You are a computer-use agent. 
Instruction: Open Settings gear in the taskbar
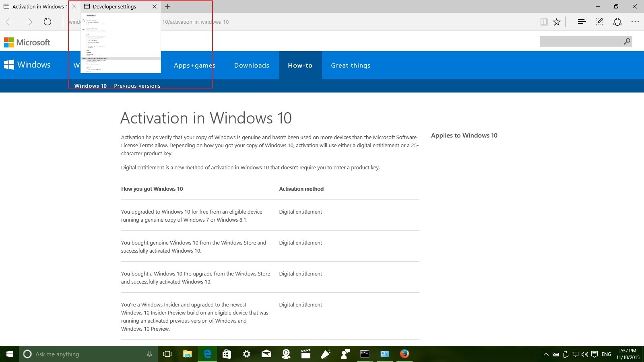tap(247, 354)
